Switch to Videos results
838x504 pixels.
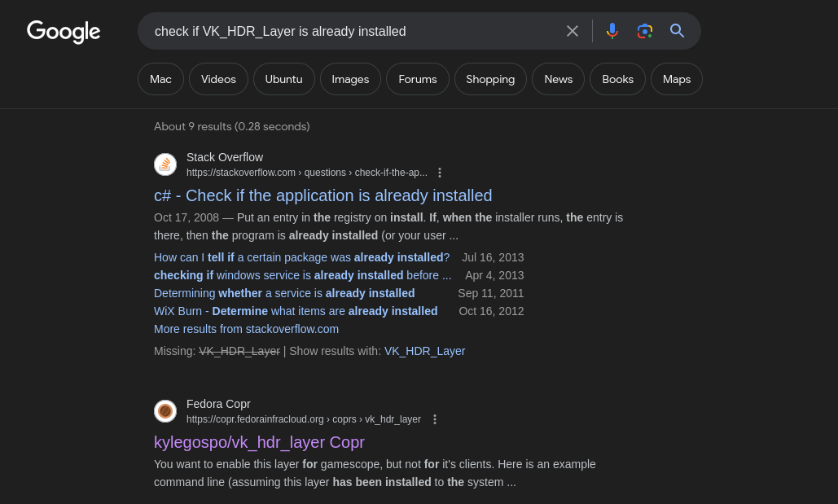218,79
